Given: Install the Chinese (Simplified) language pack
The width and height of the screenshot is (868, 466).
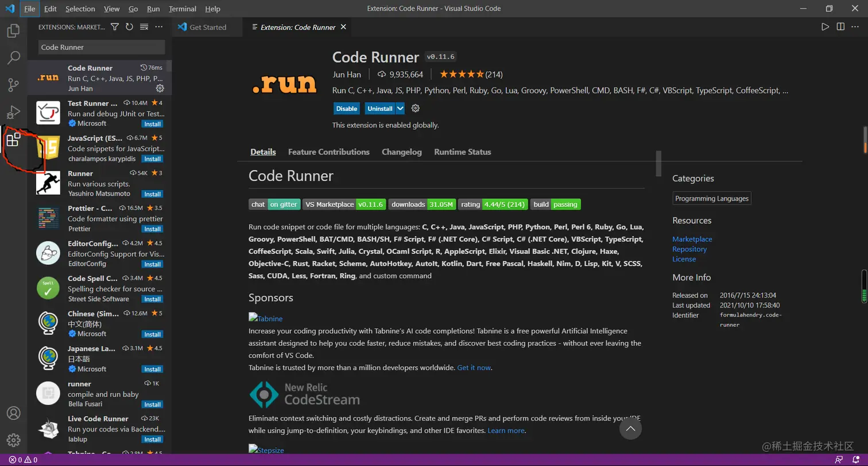Looking at the screenshot, I should click(153, 334).
